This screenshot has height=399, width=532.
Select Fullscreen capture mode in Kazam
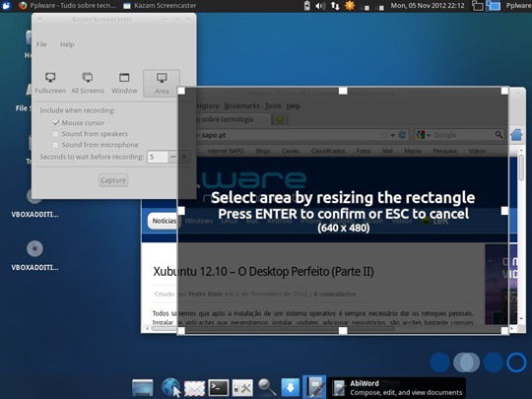click(50, 83)
